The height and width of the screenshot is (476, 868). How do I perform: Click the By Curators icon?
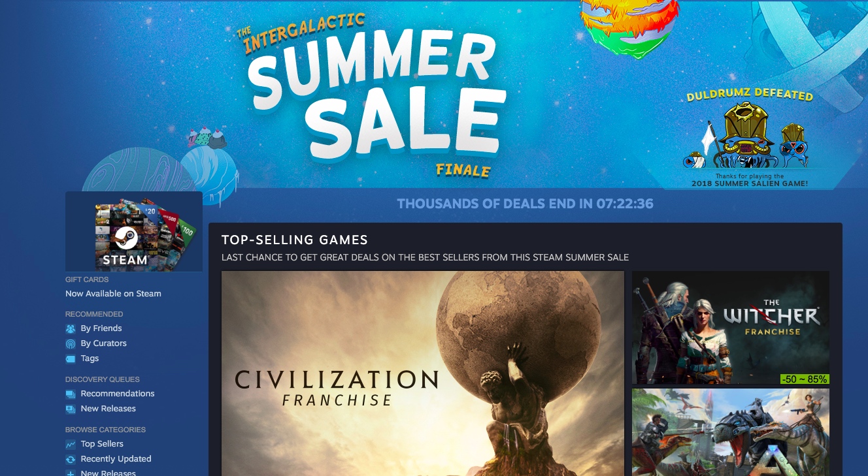click(x=71, y=343)
